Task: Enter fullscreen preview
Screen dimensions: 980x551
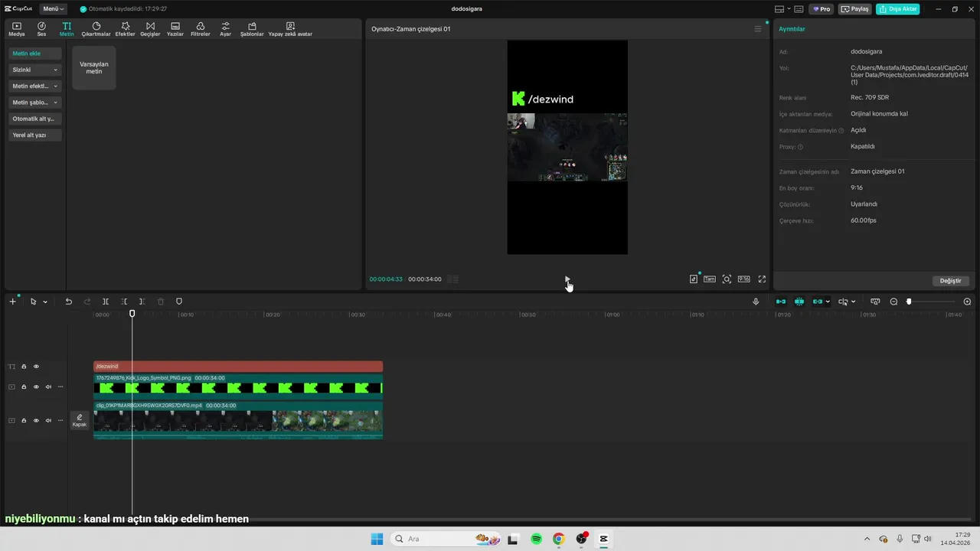Action: (762, 279)
